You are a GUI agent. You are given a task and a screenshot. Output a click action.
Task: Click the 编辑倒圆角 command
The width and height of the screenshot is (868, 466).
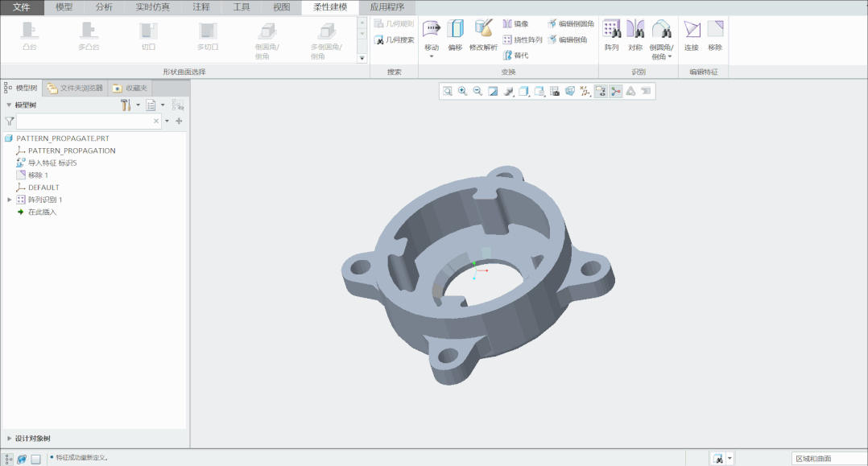pyautogui.click(x=570, y=24)
